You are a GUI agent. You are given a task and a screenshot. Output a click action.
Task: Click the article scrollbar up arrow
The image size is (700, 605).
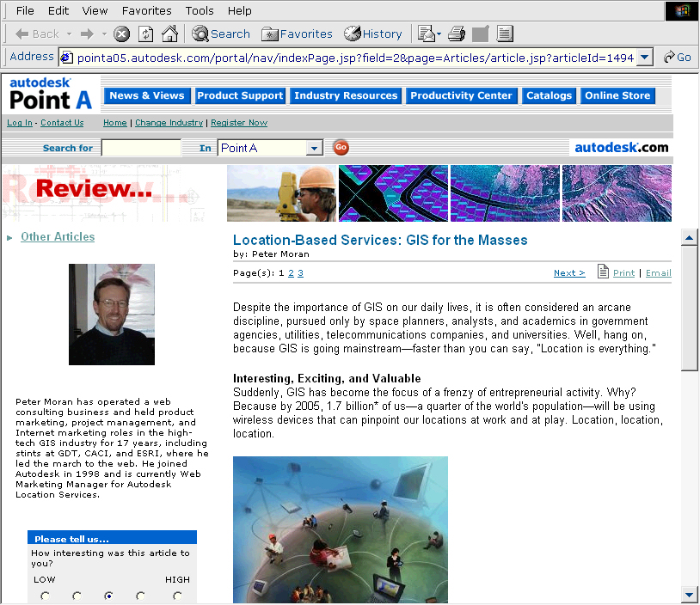[x=690, y=238]
